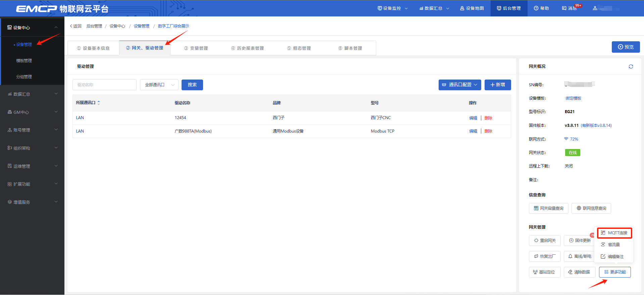Click the 在线 gateway status tag
This screenshot has height=295, width=644.
point(573,153)
